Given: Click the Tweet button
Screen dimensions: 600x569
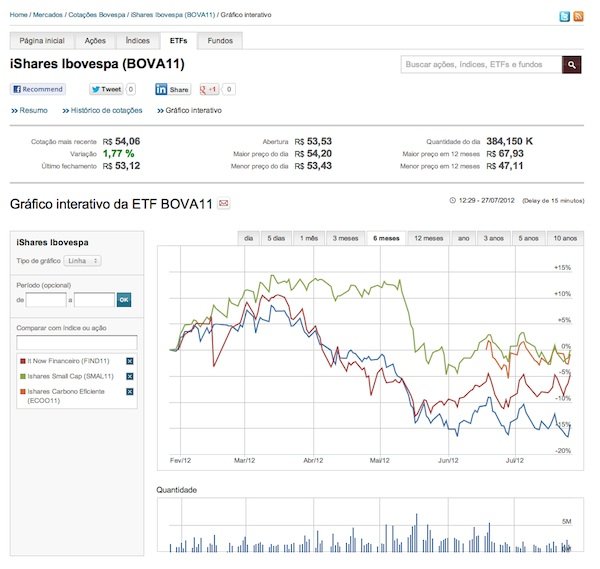Looking at the screenshot, I should pos(106,89).
